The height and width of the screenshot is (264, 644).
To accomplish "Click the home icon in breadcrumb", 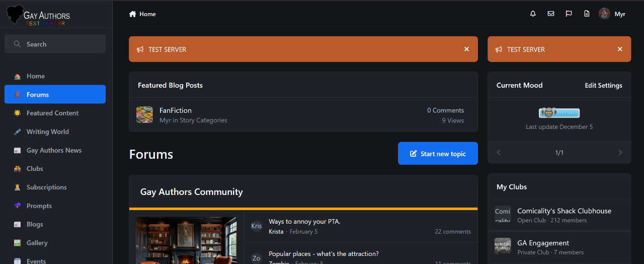I will coord(133,14).
